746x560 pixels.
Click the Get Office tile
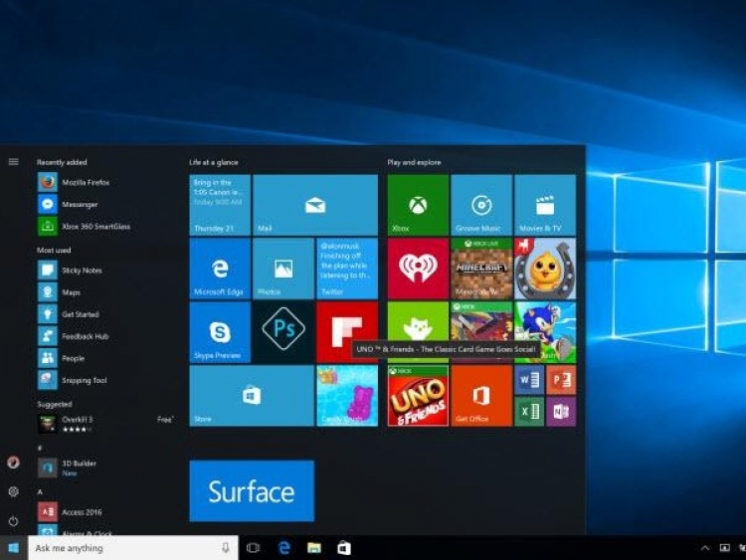click(x=481, y=396)
